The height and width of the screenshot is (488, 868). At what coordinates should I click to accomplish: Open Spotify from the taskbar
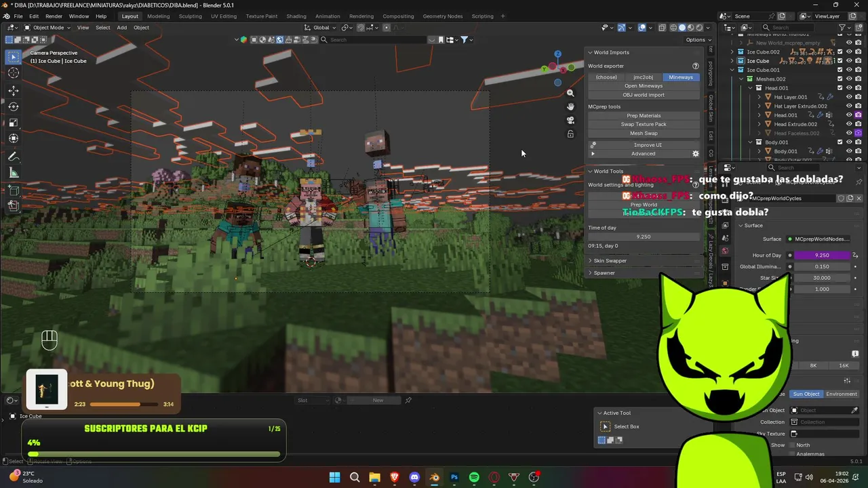tap(474, 477)
